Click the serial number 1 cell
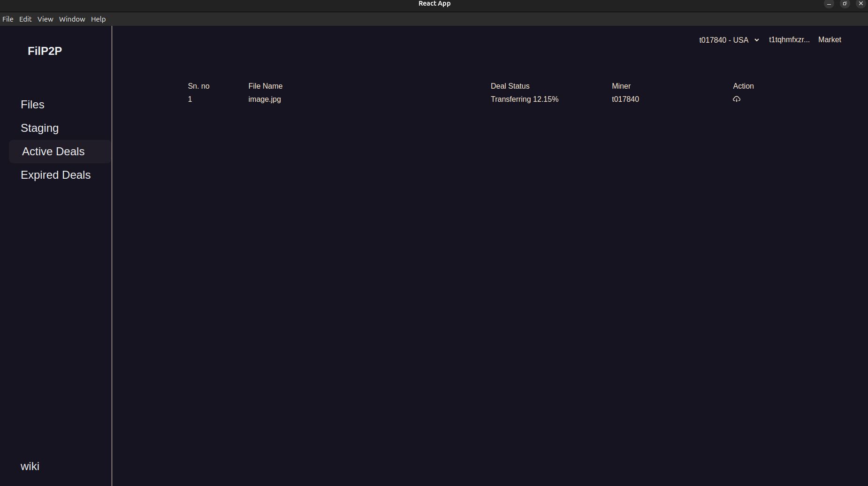Screen dimensions: 868x486 pyautogui.click(x=190, y=99)
